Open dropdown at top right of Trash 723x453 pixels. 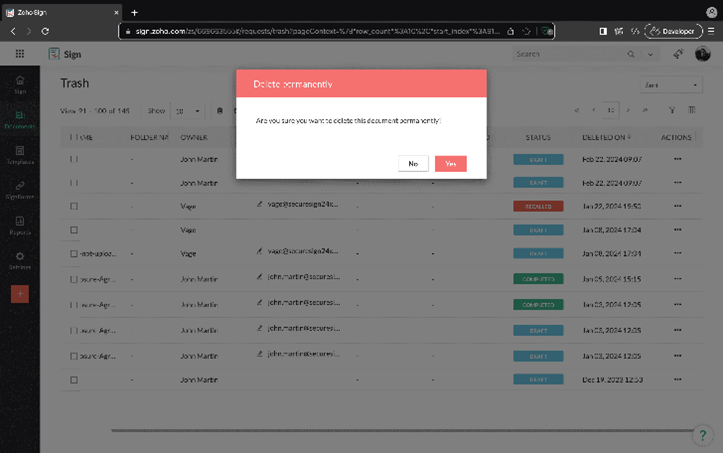672,85
